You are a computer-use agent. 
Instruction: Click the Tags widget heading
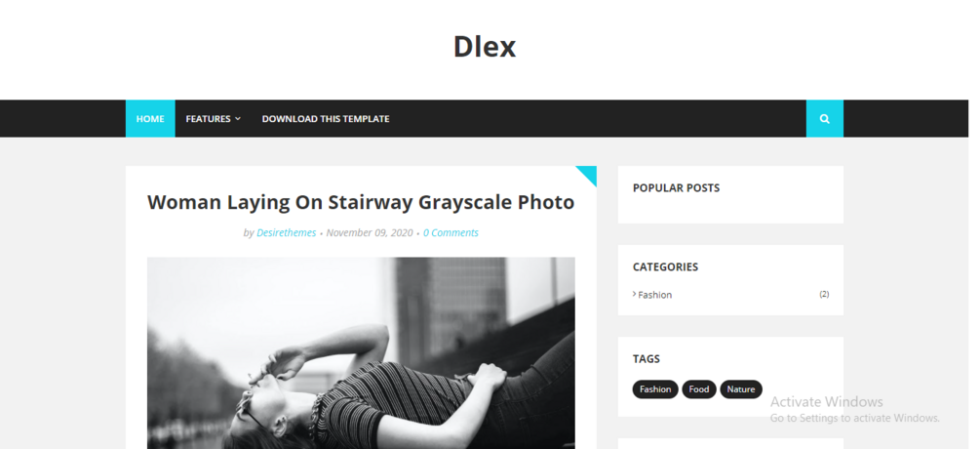pyautogui.click(x=647, y=359)
